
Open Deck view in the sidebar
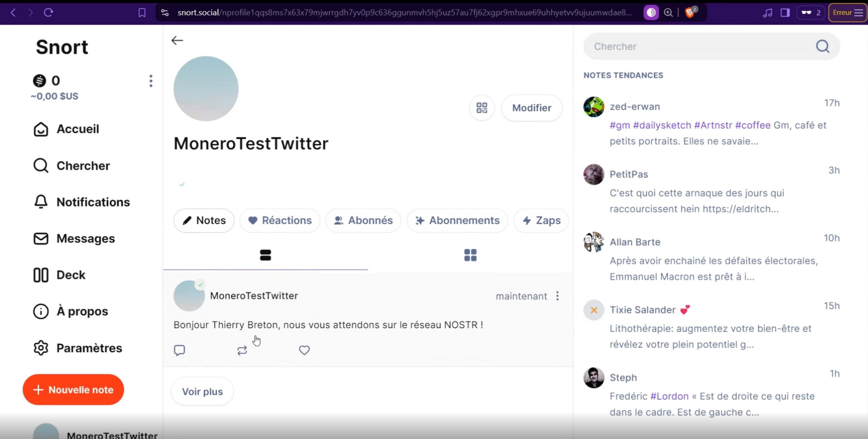pos(59,275)
